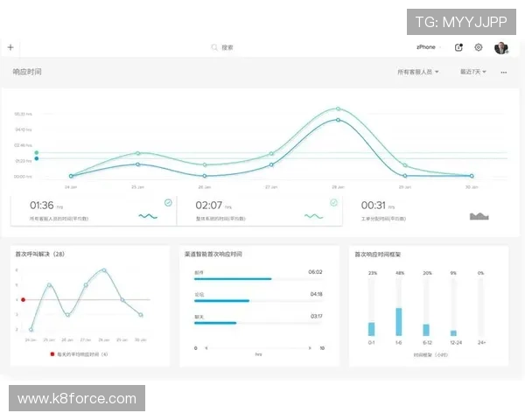
Task: Toggle the check mark on the 01:36 card
Action: click(168, 203)
